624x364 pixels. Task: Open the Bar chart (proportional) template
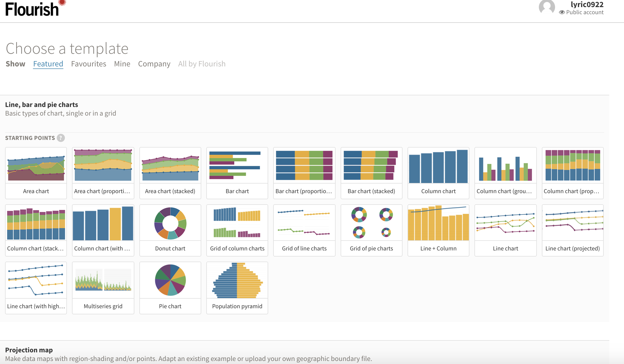click(304, 173)
